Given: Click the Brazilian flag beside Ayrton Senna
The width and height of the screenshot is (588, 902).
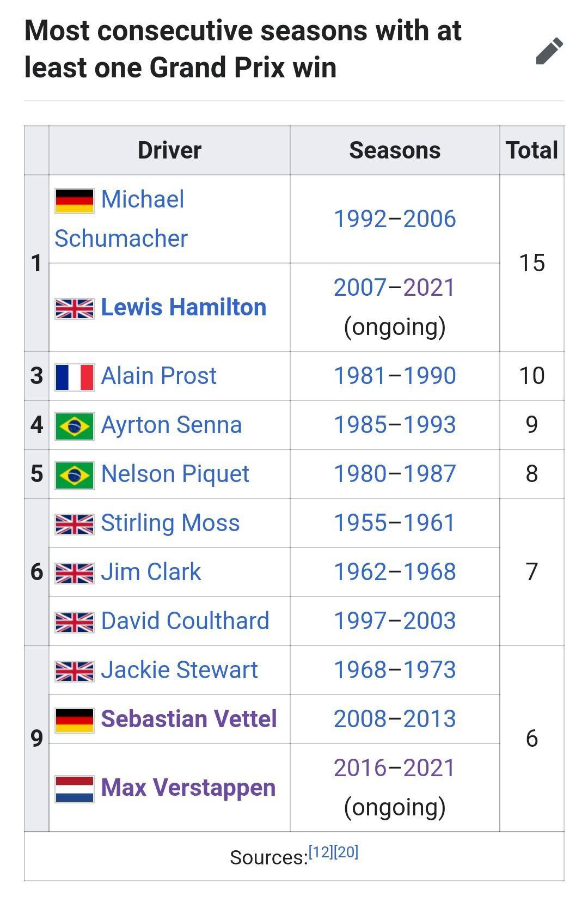Looking at the screenshot, I should point(74,425).
